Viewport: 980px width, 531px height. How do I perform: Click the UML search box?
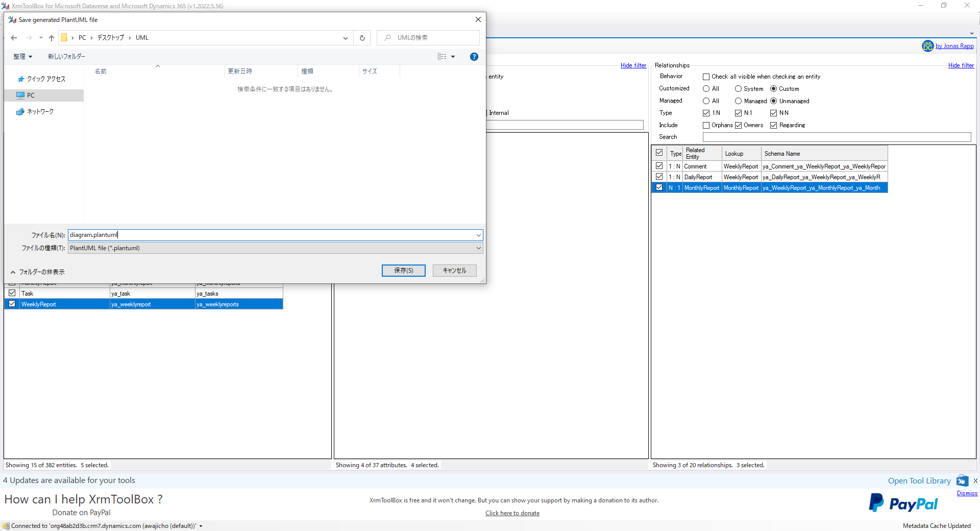(428, 38)
